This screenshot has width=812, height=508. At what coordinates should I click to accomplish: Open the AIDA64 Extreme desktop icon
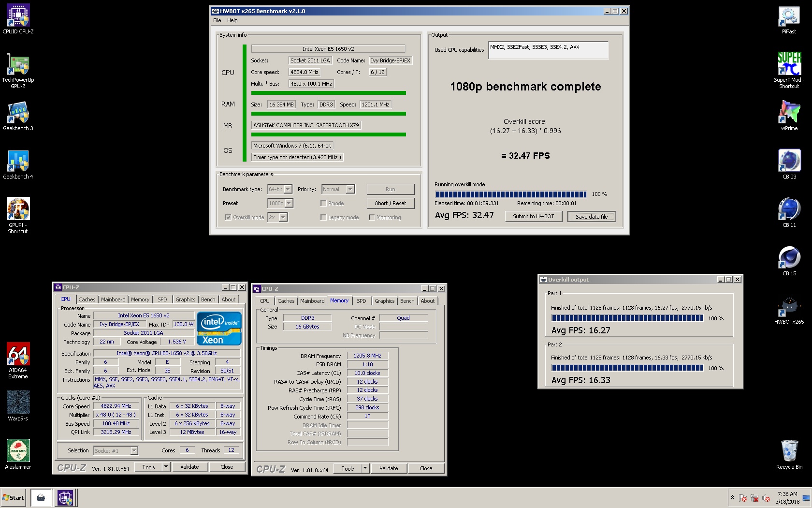click(x=18, y=361)
